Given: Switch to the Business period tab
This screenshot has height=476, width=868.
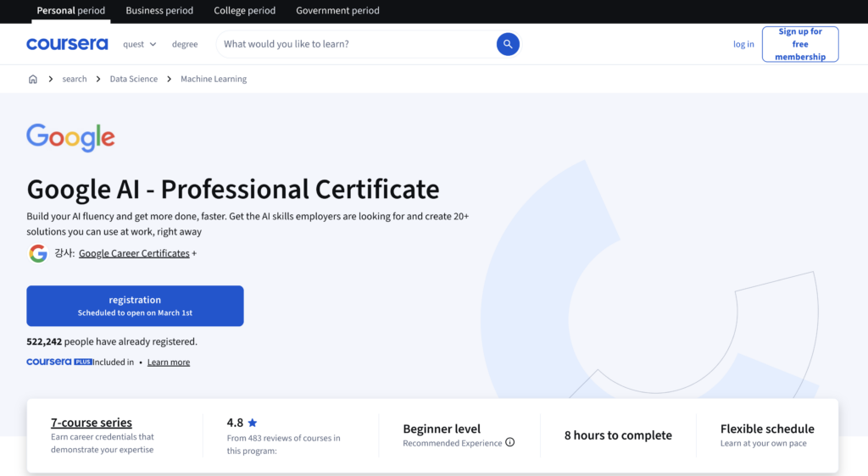Looking at the screenshot, I should pyautogui.click(x=159, y=10).
